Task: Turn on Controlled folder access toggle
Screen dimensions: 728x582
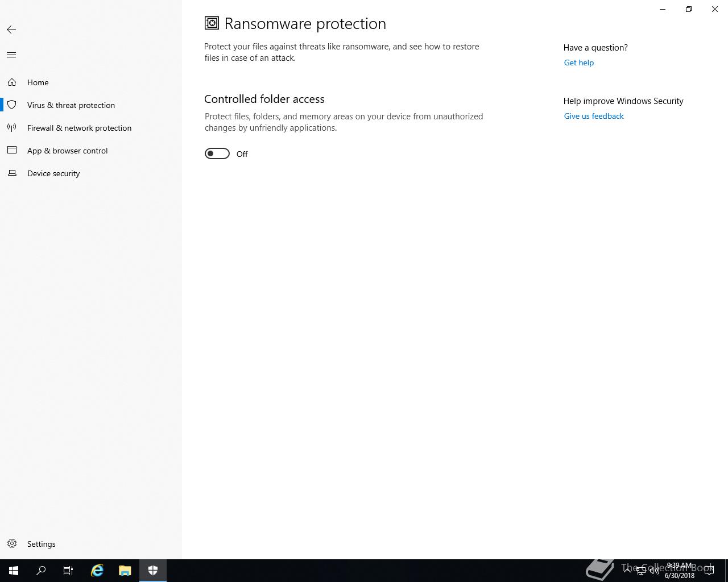Action: (217, 153)
